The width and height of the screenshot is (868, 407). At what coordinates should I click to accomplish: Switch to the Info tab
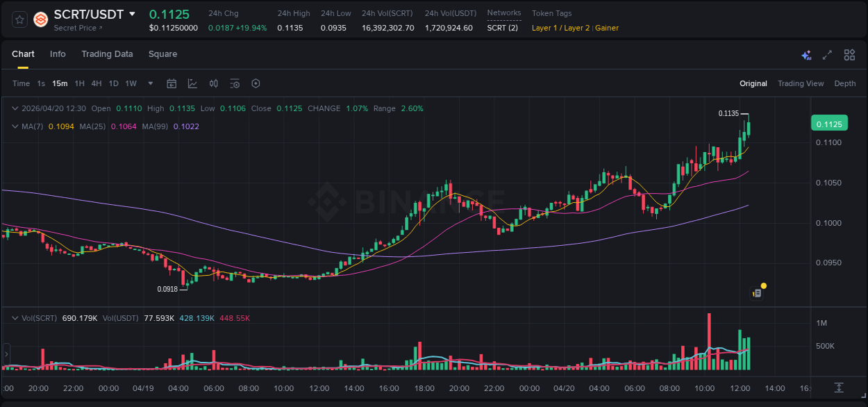(x=58, y=53)
